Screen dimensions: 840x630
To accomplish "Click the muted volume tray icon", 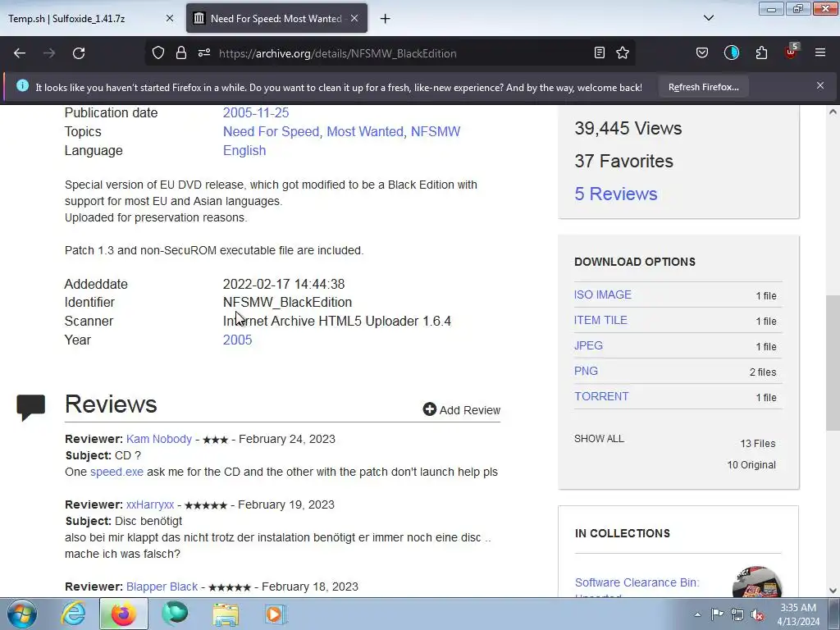I will pyautogui.click(x=757, y=615).
